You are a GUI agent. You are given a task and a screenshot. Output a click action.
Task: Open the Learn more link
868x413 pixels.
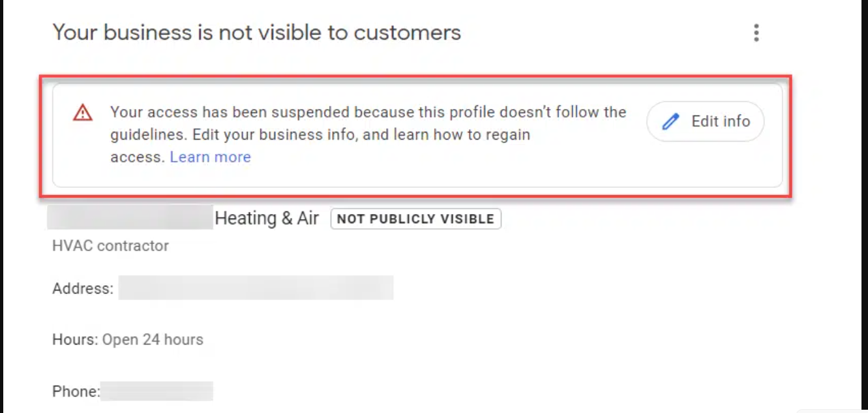[x=210, y=157]
